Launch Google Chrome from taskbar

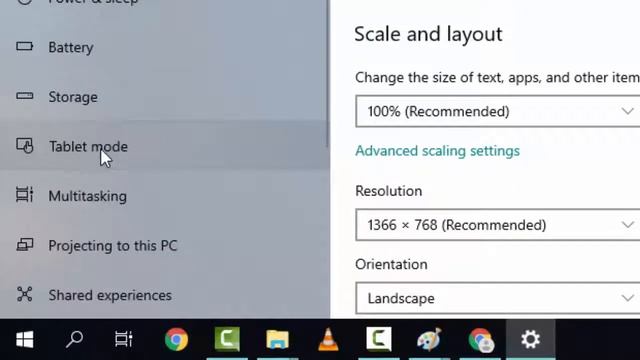click(176, 339)
